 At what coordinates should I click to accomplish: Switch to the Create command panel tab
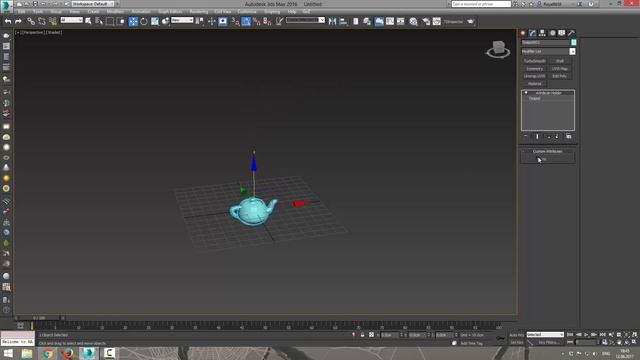(x=523, y=33)
